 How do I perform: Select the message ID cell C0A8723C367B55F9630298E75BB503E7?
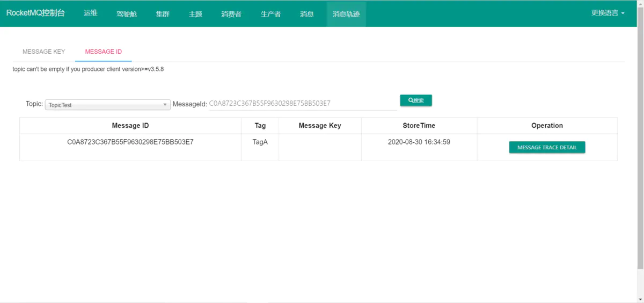coord(130,142)
